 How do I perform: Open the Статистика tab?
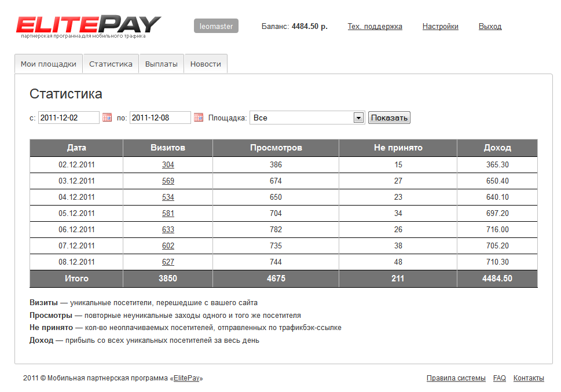point(111,64)
